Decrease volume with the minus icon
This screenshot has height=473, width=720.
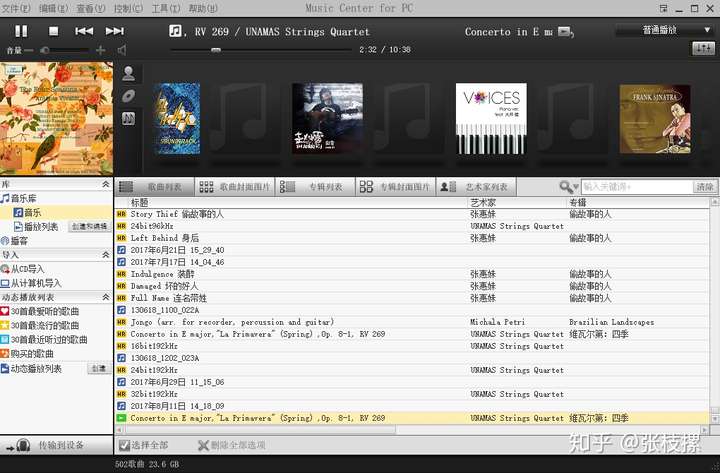(28, 50)
